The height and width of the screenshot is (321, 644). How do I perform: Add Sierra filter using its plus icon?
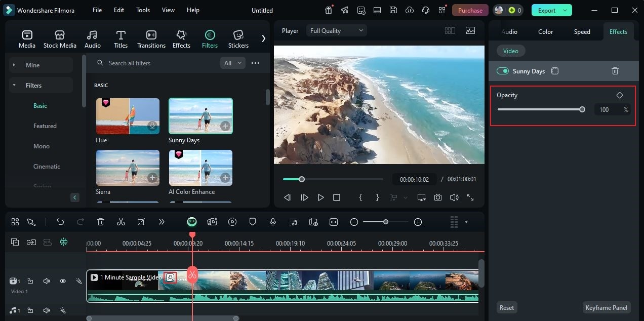pyautogui.click(x=152, y=178)
